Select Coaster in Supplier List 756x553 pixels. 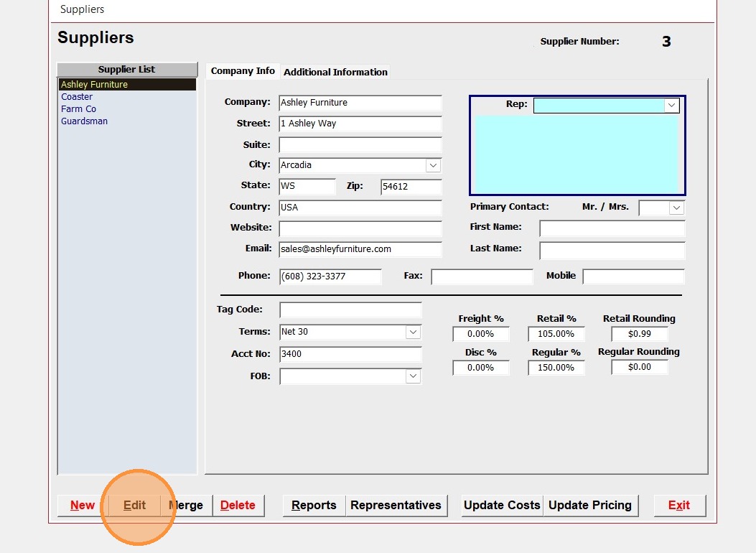point(77,97)
